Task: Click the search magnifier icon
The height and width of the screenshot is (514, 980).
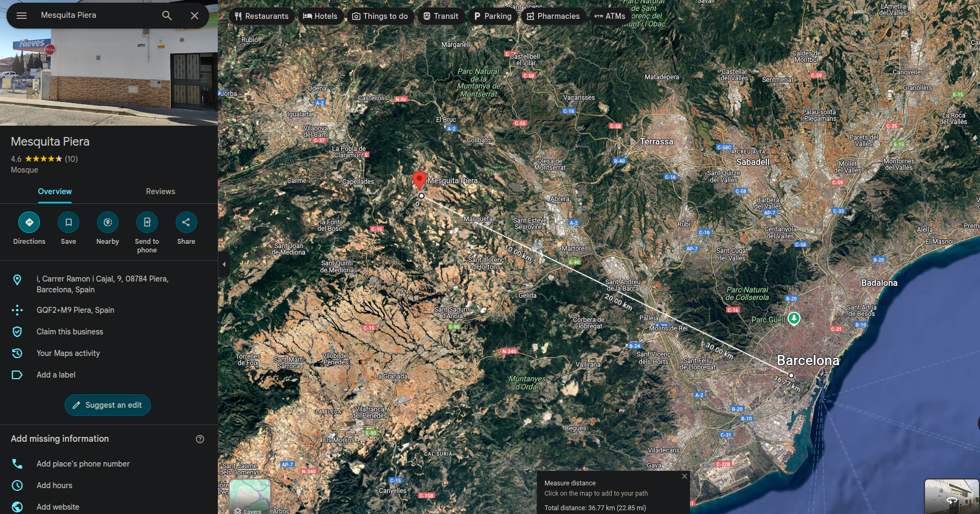Action: tap(167, 16)
